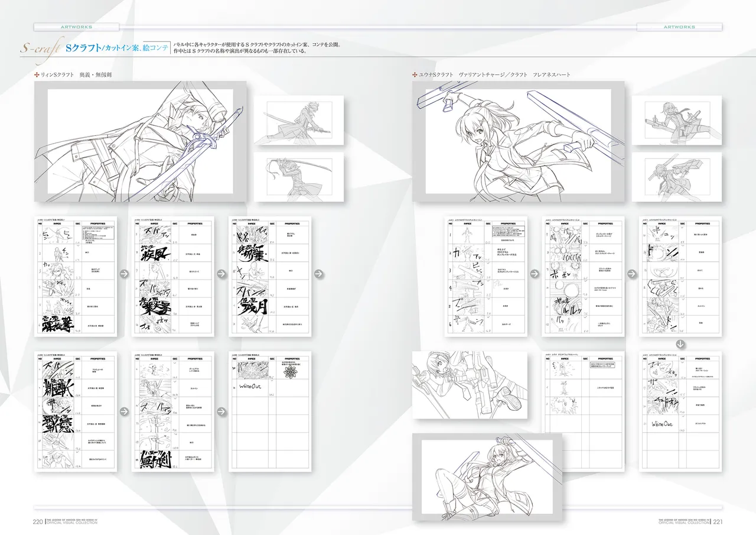Open Rean's second storyboard sheet
This screenshot has width=756, height=535.
[172, 276]
